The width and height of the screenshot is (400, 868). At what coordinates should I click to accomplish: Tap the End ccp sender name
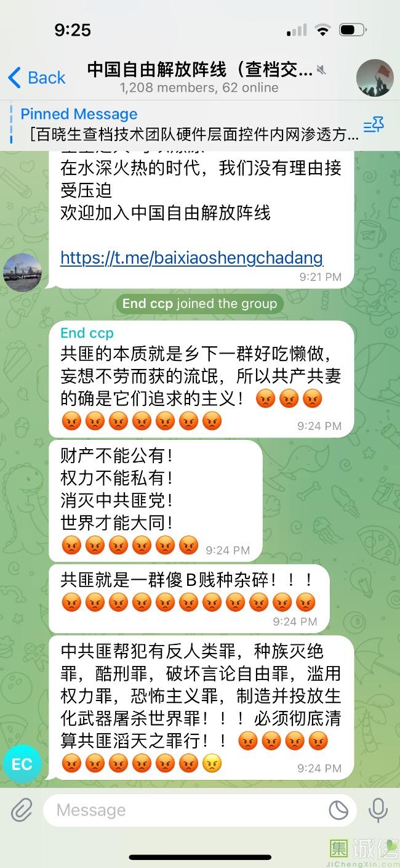click(x=87, y=333)
